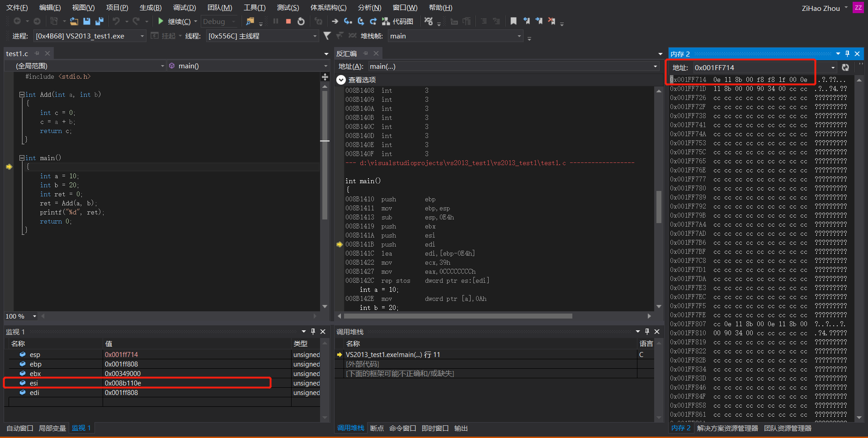Open the 文件(F) menu
Image resolution: width=868 pixels, height=438 pixels.
(17, 7)
